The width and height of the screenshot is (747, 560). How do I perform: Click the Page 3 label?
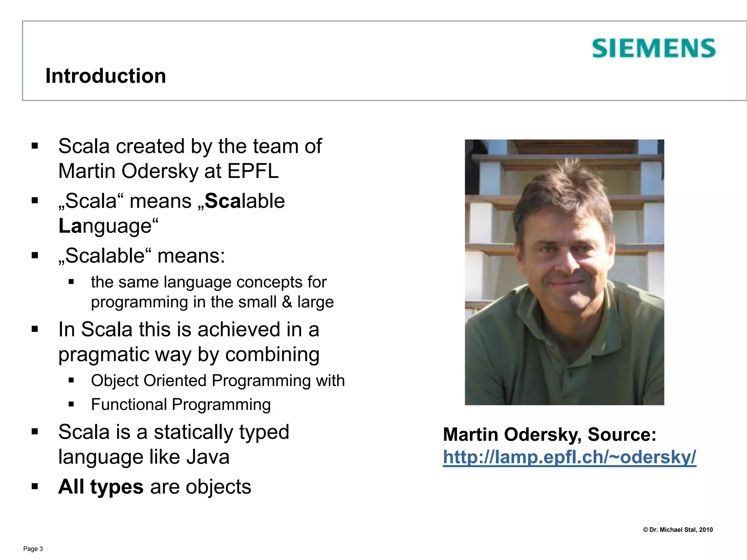tap(33, 549)
